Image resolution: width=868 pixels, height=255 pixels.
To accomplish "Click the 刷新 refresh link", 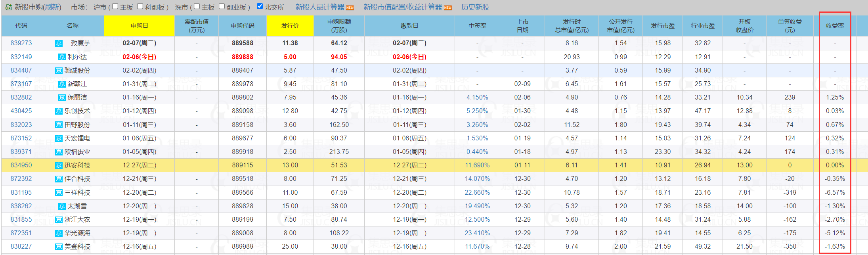I will pyautogui.click(x=52, y=7).
